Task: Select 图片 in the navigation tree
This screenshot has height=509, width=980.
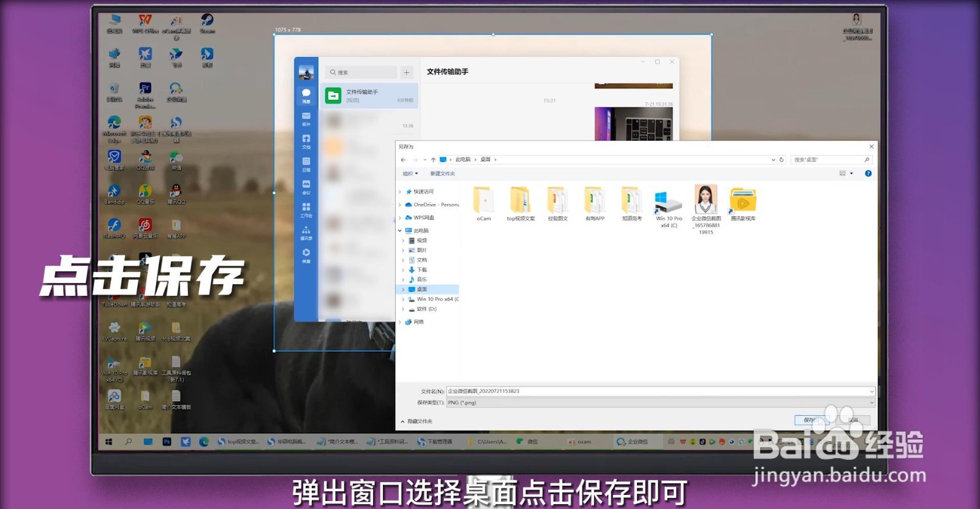Action: 421,251
